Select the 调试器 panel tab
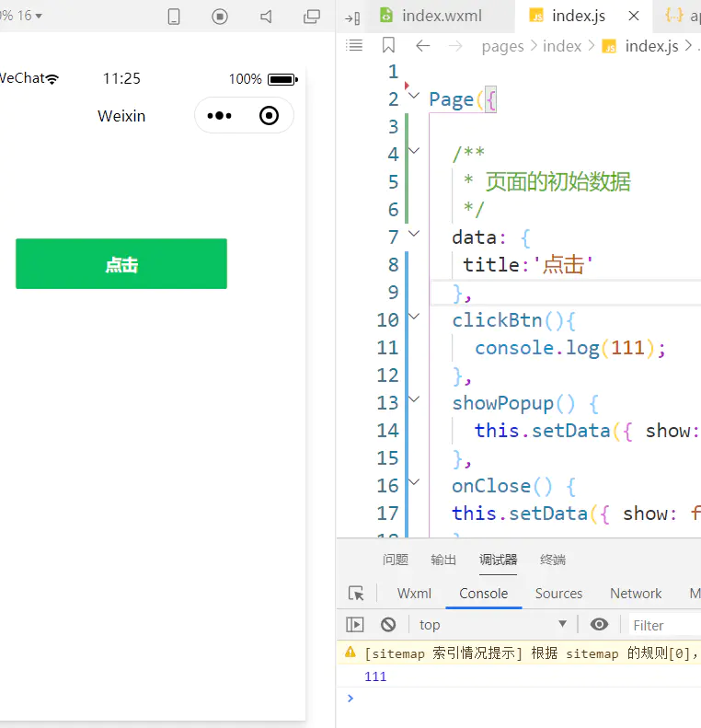The width and height of the screenshot is (701, 728). pos(498,560)
